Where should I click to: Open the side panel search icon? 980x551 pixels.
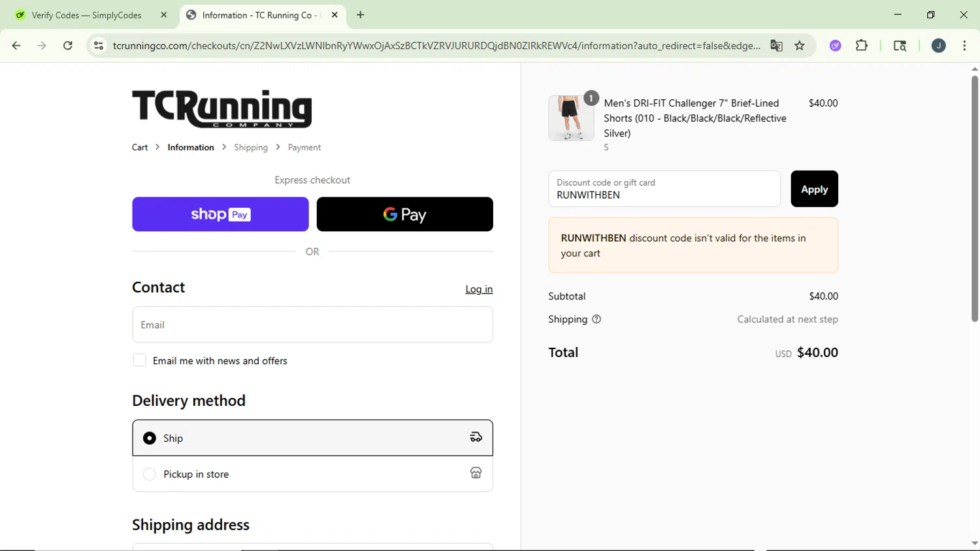pyautogui.click(x=900, y=46)
